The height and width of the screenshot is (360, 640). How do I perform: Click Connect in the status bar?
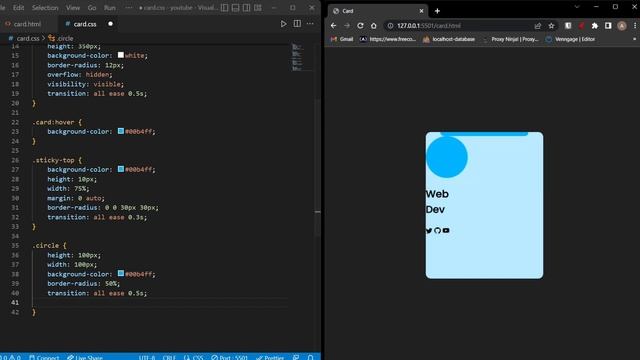[x=44, y=357]
